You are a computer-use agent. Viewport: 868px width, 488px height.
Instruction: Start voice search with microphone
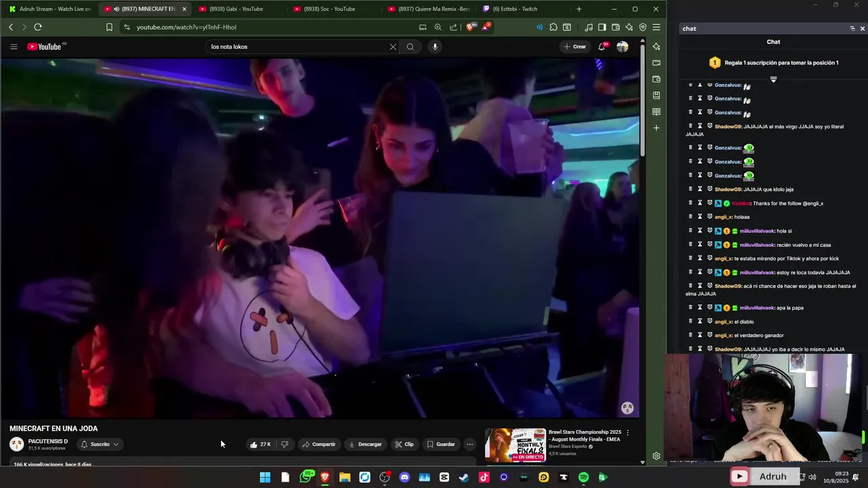[x=435, y=47]
